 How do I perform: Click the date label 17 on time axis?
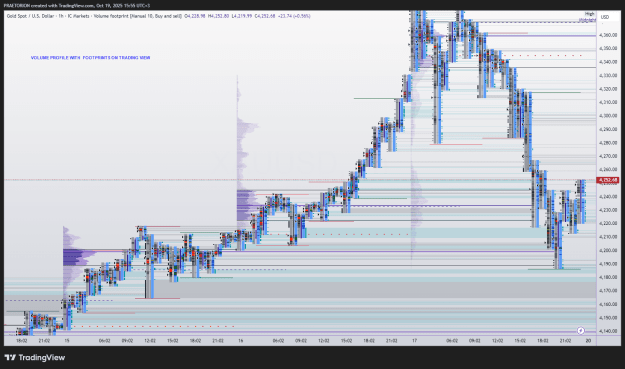[x=415, y=341]
